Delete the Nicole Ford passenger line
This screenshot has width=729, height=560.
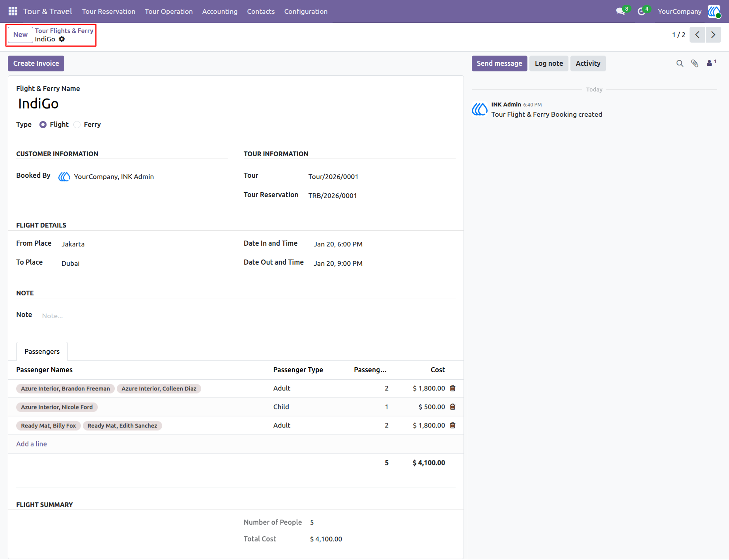(452, 407)
